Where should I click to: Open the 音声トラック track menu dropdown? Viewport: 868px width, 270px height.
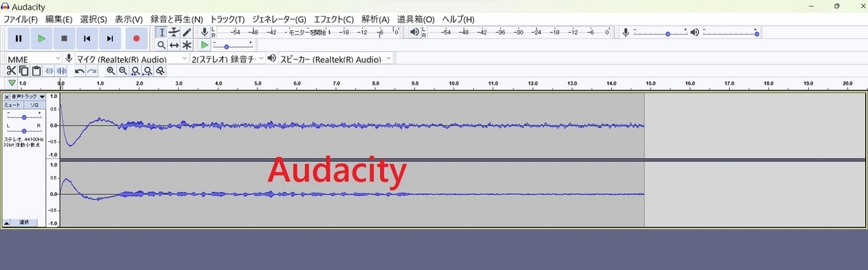pyautogui.click(x=28, y=96)
